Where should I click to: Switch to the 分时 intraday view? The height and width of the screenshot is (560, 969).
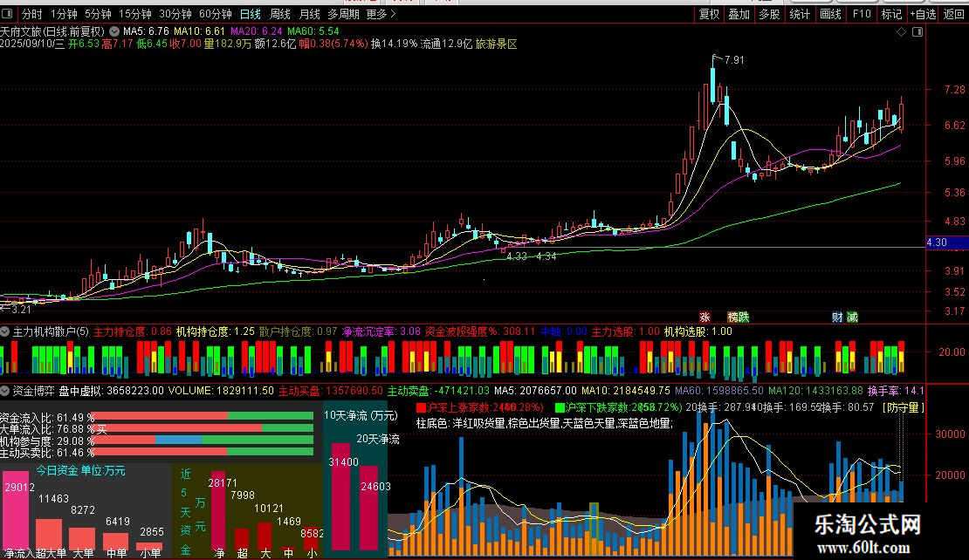point(32,14)
